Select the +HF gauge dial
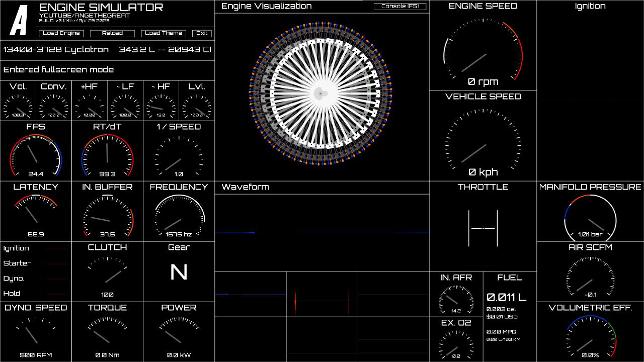Viewport: 644px width, 362px height. pyautogui.click(x=90, y=107)
